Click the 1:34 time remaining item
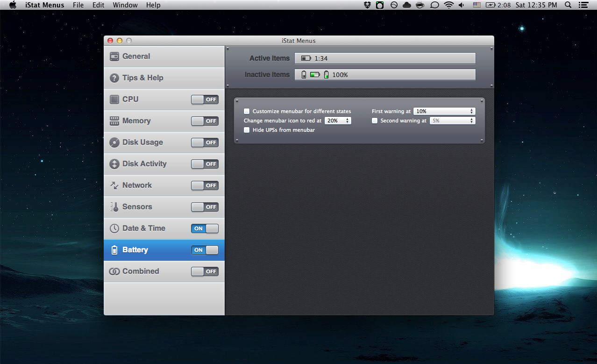The height and width of the screenshot is (364, 597). tap(321, 58)
